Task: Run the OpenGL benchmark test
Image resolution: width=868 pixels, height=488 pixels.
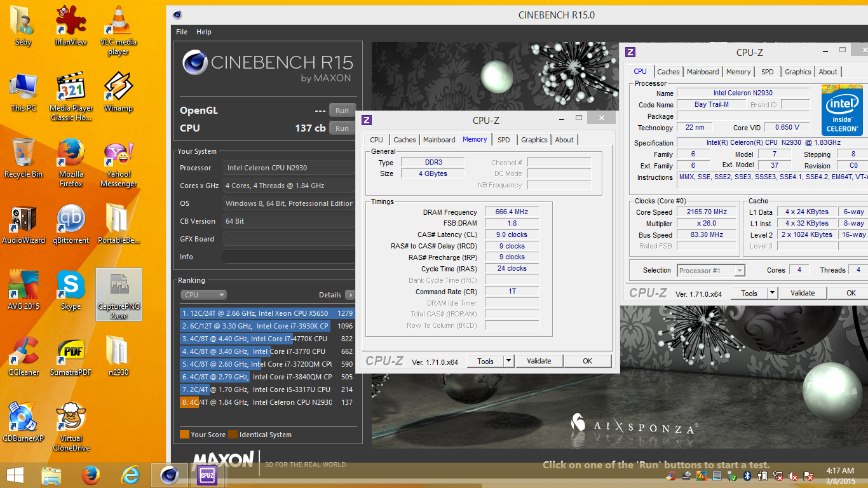Action: click(342, 111)
